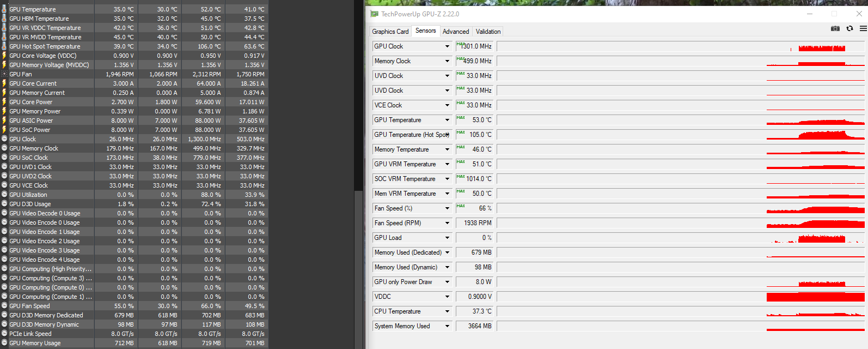Click the SOC VRM Temperature 1014.0 °C value
Image resolution: width=868 pixels, height=349 pixels.
point(474,179)
